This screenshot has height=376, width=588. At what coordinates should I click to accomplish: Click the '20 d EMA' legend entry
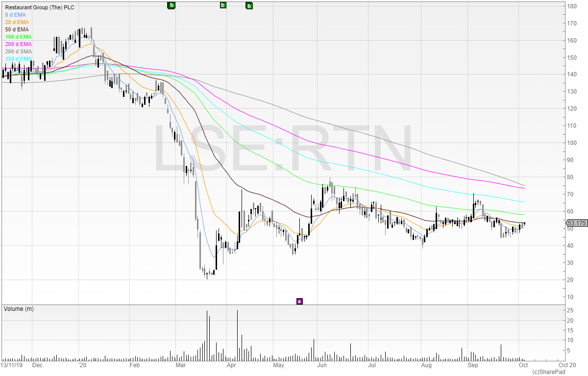pos(17,22)
